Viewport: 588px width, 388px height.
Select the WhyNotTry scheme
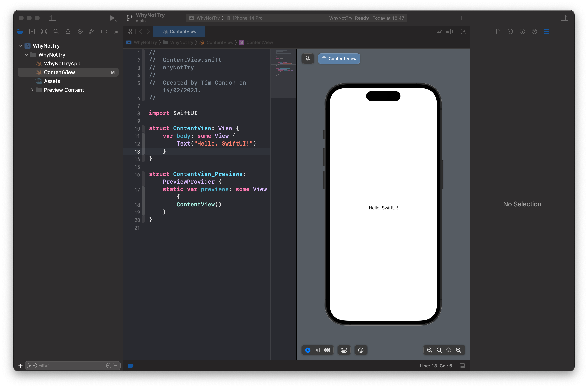click(x=205, y=18)
